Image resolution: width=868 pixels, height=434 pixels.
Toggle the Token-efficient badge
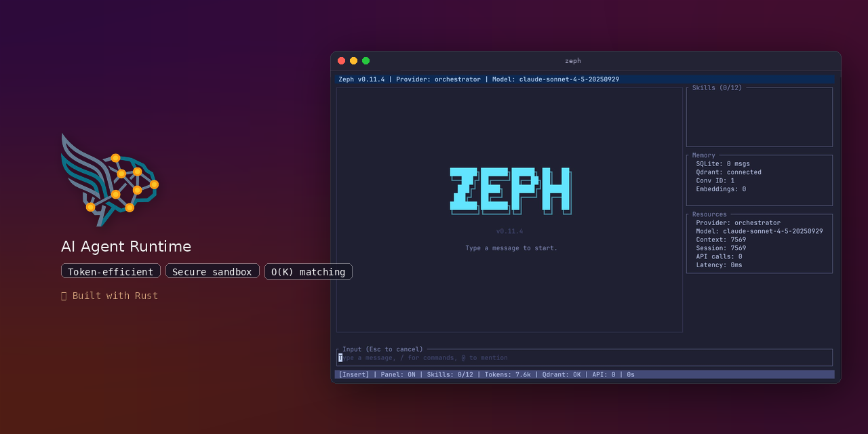tap(111, 271)
